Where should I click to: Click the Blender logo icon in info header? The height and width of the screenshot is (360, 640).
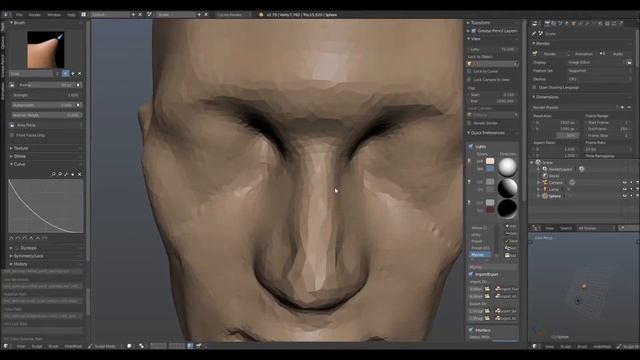click(x=261, y=14)
